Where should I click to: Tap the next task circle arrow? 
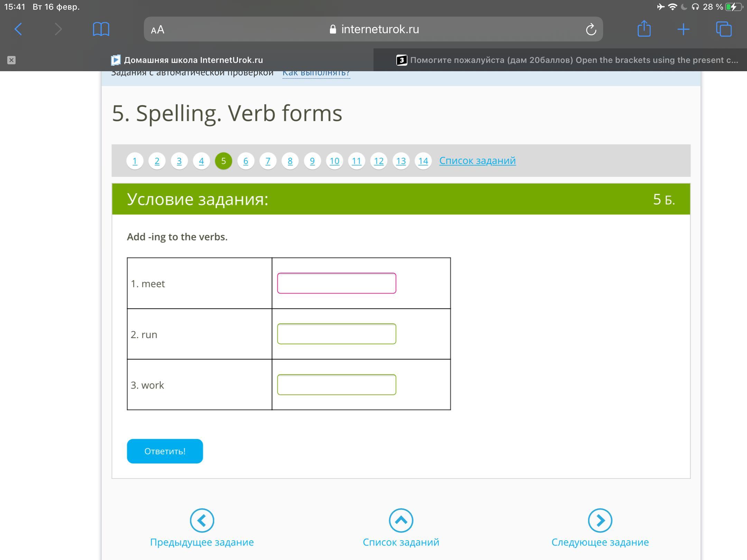(x=600, y=520)
